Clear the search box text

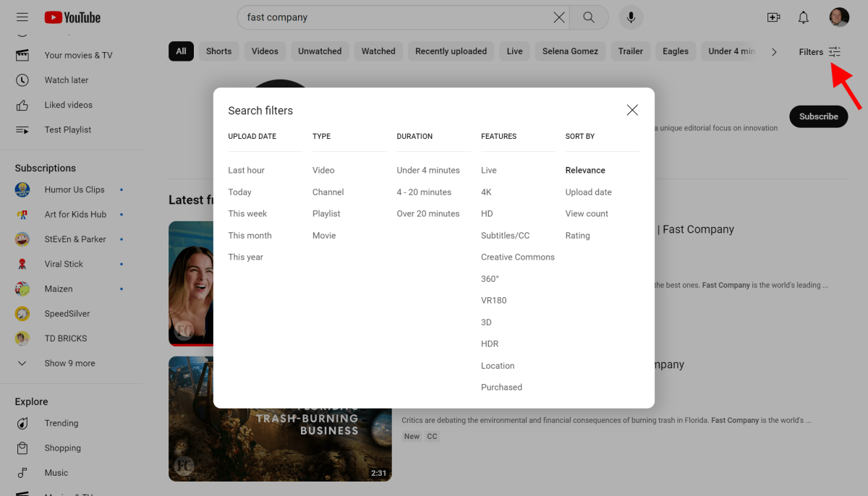[x=559, y=17]
